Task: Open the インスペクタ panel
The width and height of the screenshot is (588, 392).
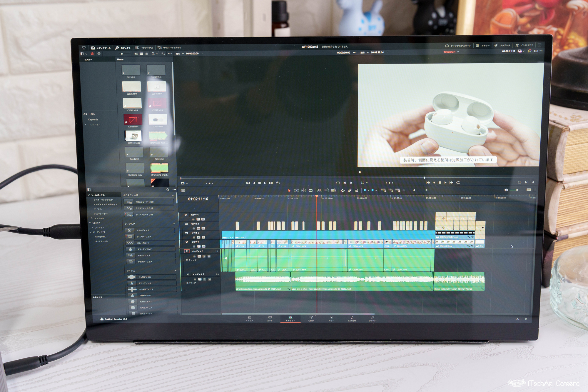Action: point(524,45)
